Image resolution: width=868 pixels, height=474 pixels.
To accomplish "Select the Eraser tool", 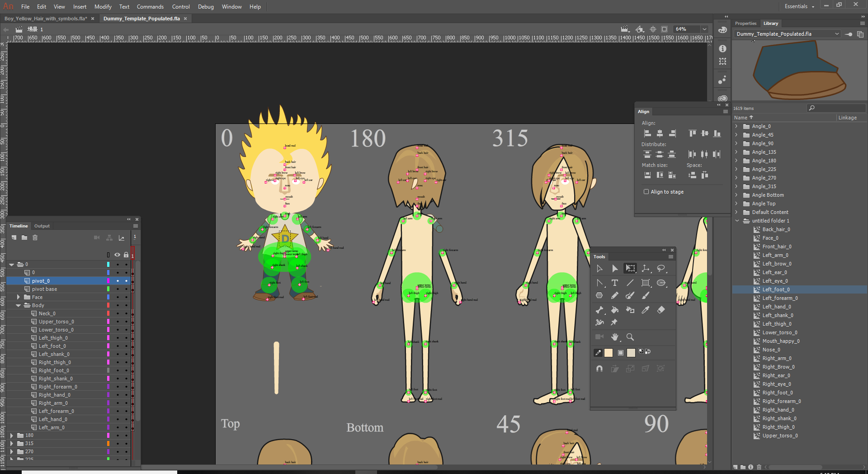I will click(661, 310).
